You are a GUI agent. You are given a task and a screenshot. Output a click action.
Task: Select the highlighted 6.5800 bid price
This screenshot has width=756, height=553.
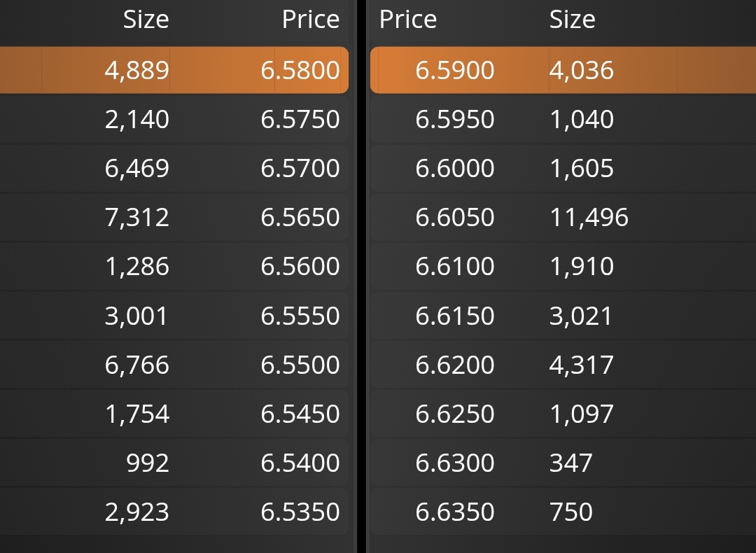300,71
